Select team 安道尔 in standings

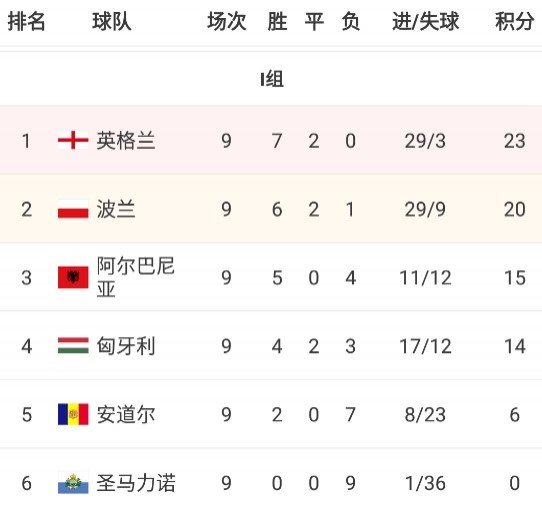[x=126, y=414]
